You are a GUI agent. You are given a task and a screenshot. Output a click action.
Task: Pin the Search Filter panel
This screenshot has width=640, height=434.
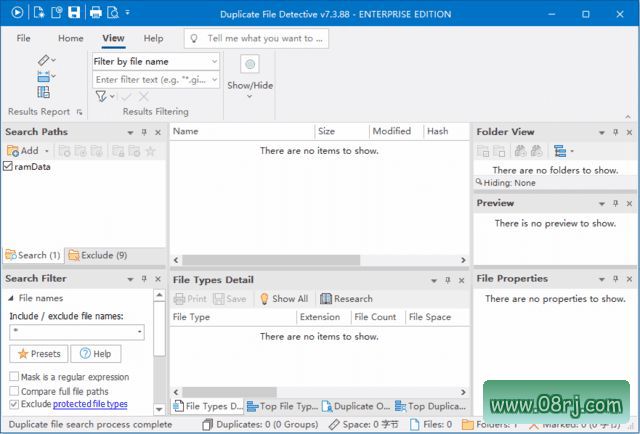tap(144, 279)
